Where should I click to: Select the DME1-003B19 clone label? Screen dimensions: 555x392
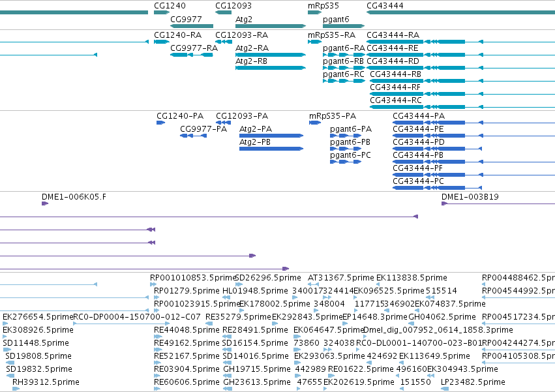tap(470, 197)
